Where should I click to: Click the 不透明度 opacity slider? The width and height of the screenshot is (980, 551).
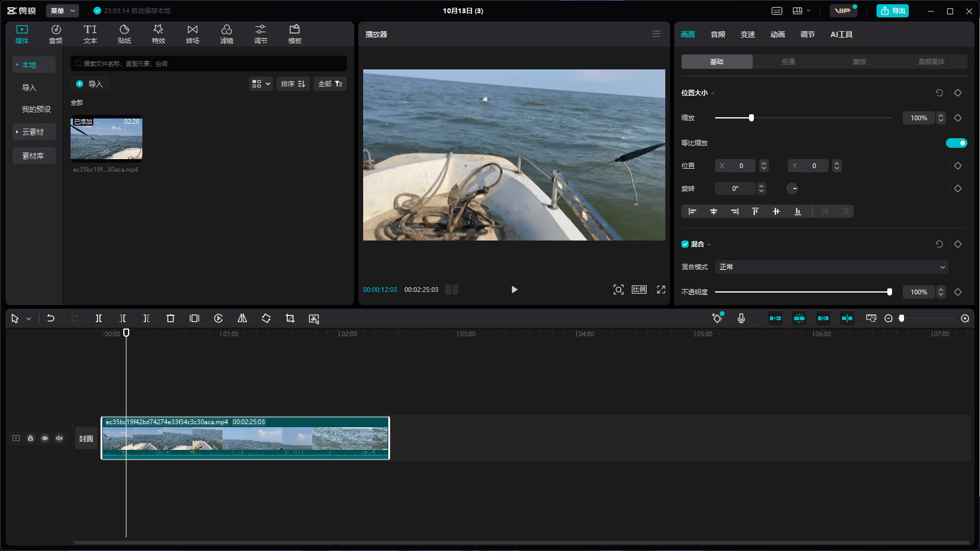pyautogui.click(x=802, y=292)
